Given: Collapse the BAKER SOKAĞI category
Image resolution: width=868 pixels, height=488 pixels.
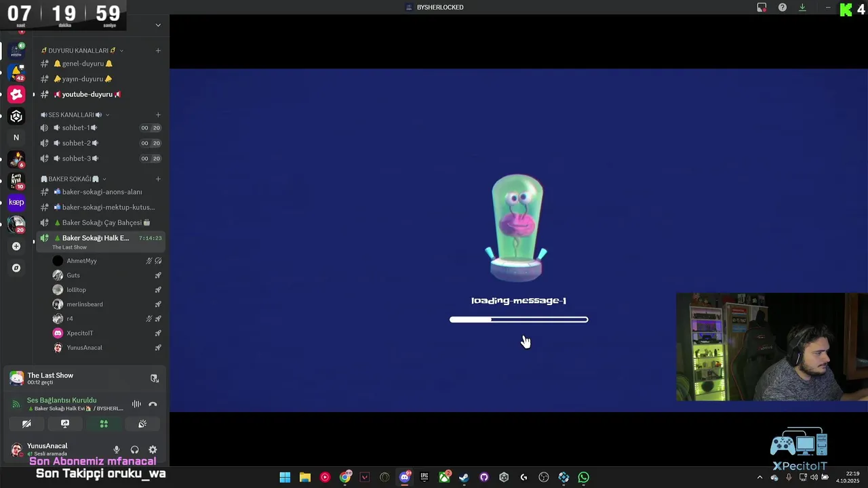Looking at the screenshot, I should click(x=73, y=179).
